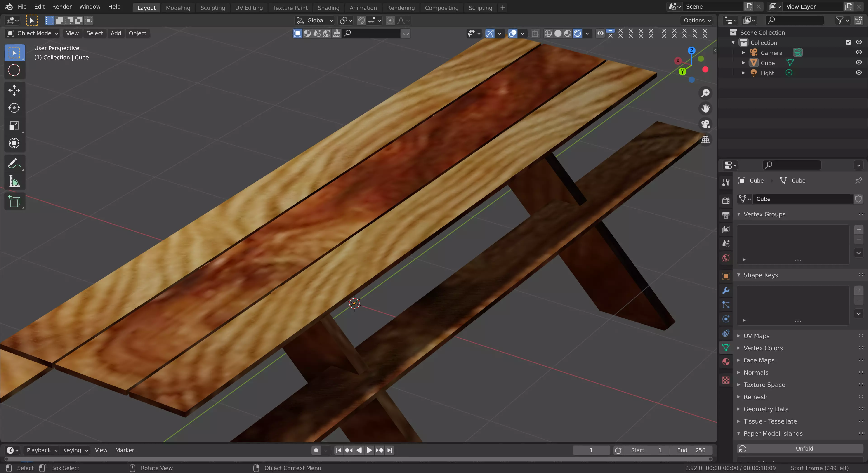Toggle camera view icon
This screenshot has width=868, height=473.
pyautogui.click(x=705, y=124)
